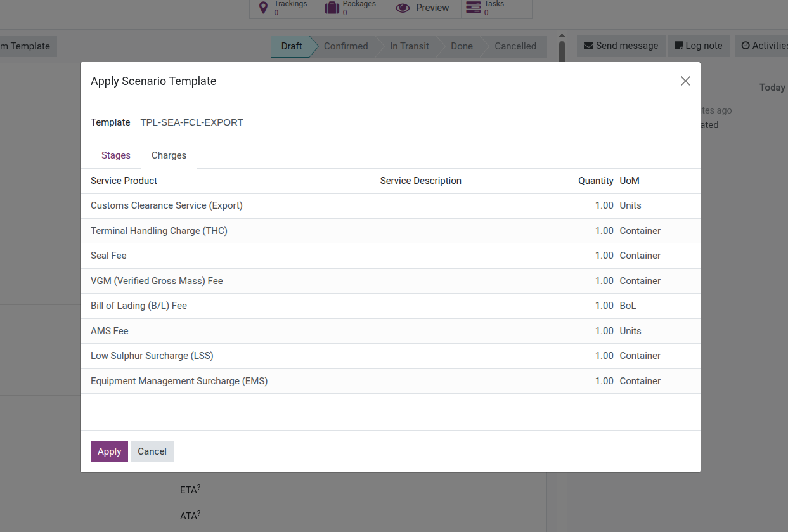This screenshot has width=788, height=532.
Task: Select the Charges tab
Action: (169, 155)
